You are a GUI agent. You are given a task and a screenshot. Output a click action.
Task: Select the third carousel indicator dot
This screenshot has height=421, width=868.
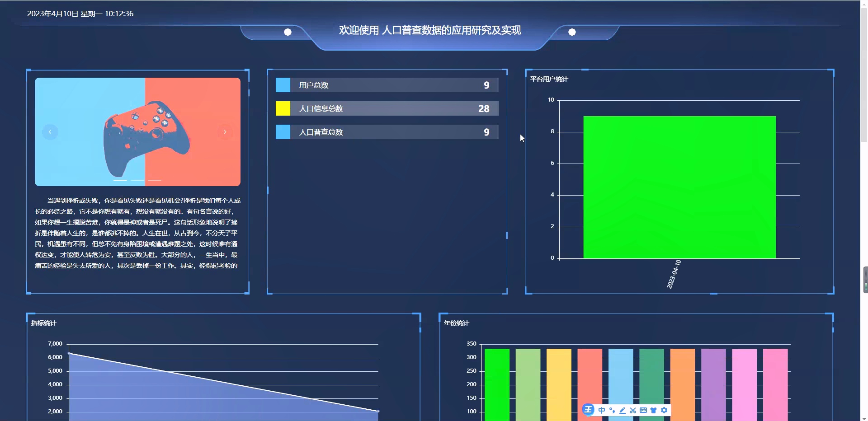(x=154, y=179)
